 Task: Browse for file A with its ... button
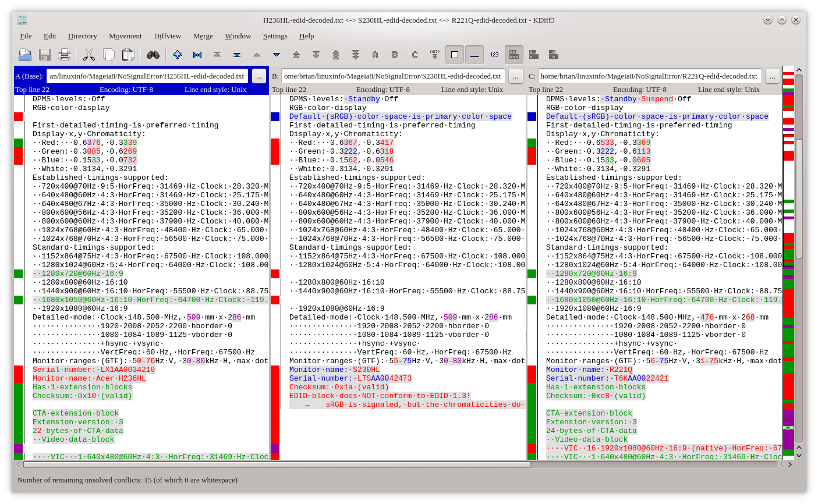pos(259,76)
